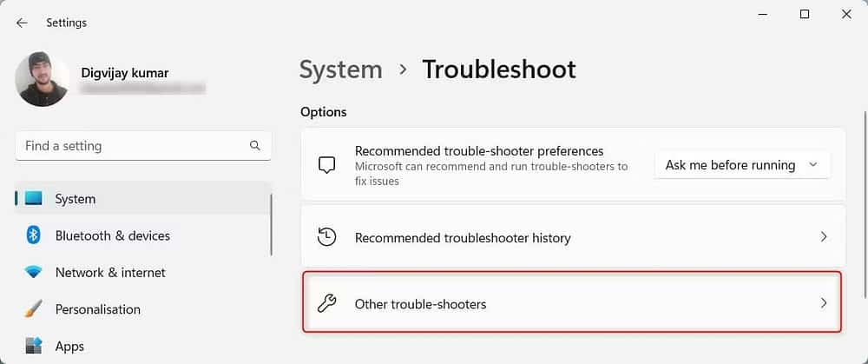Expand Recommended troubleshooter history chevron
Image resolution: width=868 pixels, height=364 pixels.
pos(824,237)
